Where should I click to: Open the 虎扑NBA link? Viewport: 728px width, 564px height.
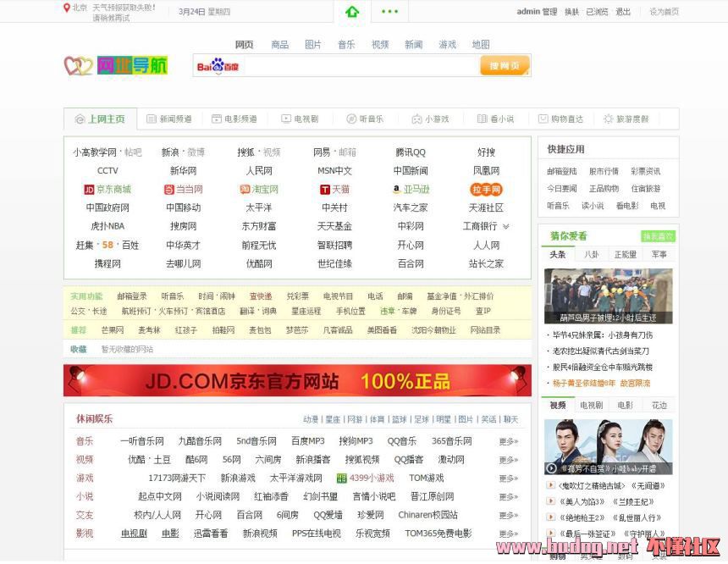pyautogui.click(x=108, y=227)
